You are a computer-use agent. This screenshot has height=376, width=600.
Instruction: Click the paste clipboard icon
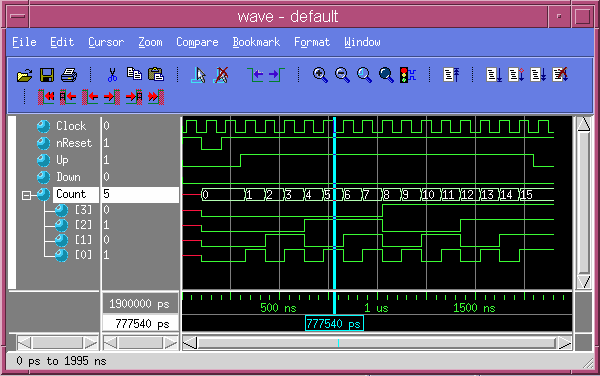[156, 74]
